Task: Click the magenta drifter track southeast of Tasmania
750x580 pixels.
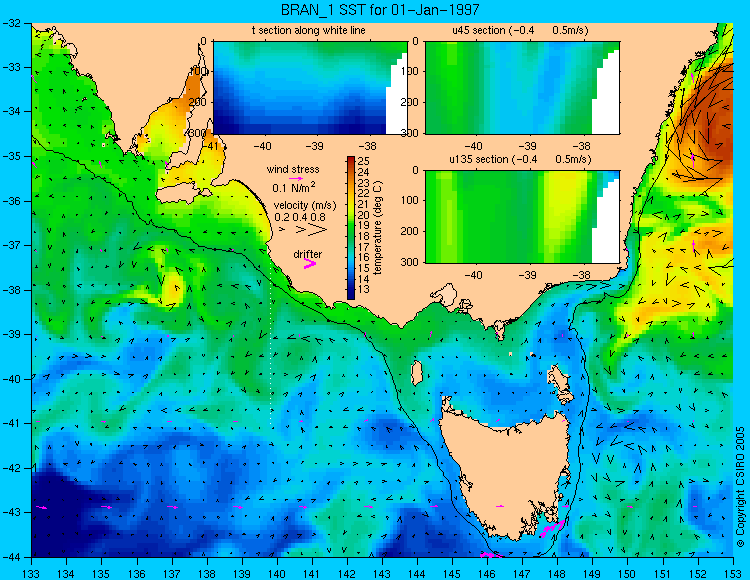Action: click(x=553, y=528)
